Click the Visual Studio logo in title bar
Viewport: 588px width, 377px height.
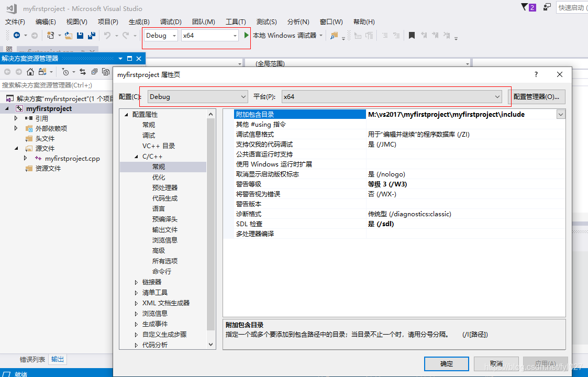pos(12,8)
